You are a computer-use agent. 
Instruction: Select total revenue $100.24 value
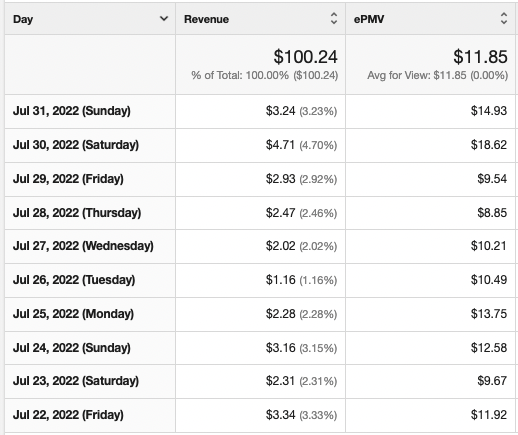306,57
